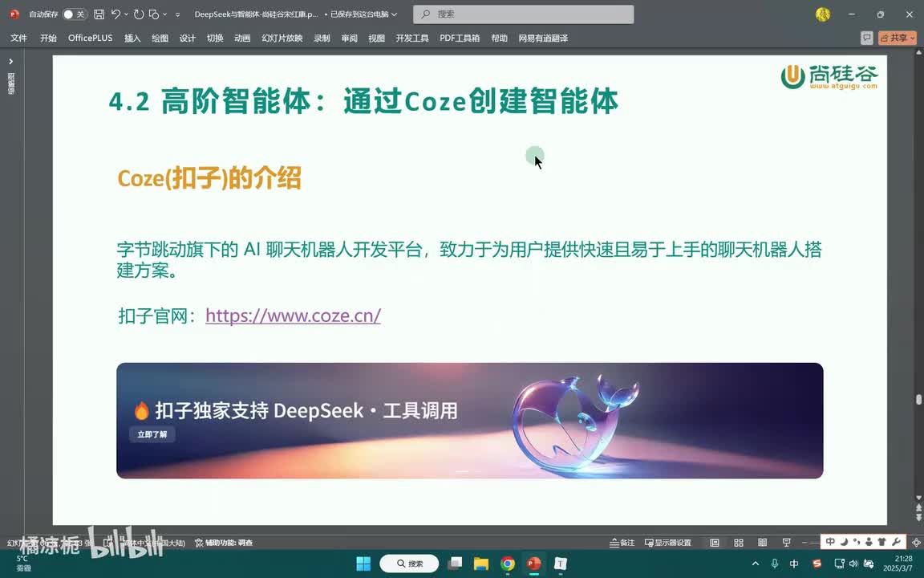Open Customize Quick Access Toolbar dropdown
Screen dimensions: 924x578
tap(177, 14)
